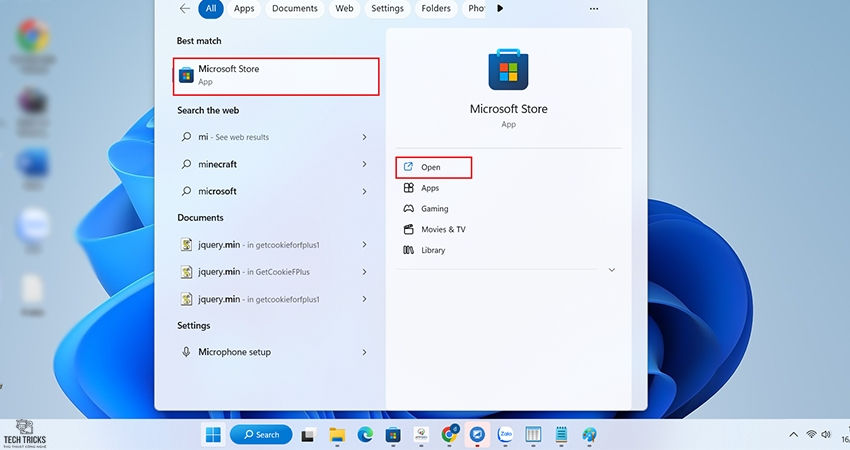Expand chevron for jquery.min in GetCookieFPlus
Viewport: 850px width, 450px height.
(364, 272)
